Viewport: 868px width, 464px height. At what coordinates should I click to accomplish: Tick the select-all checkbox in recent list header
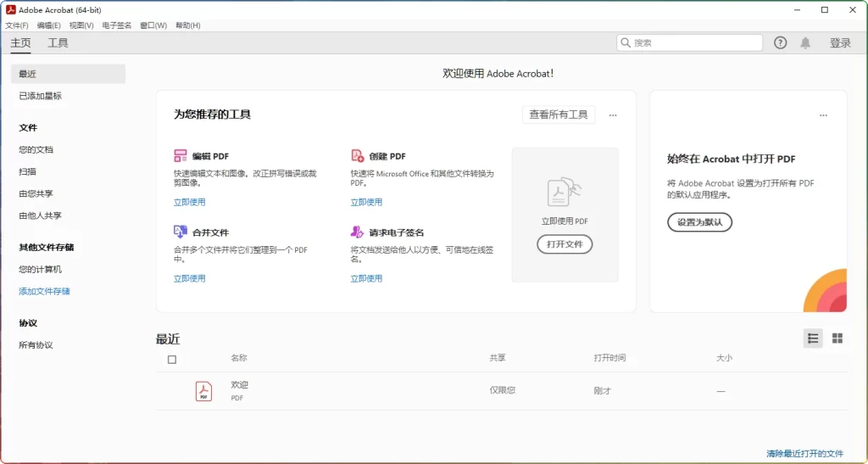point(172,360)
